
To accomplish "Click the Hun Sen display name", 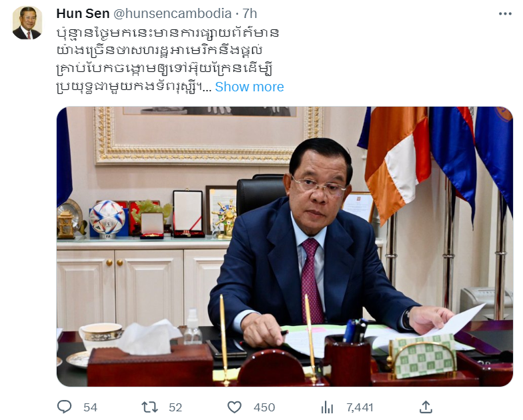I will pos(83,13).
